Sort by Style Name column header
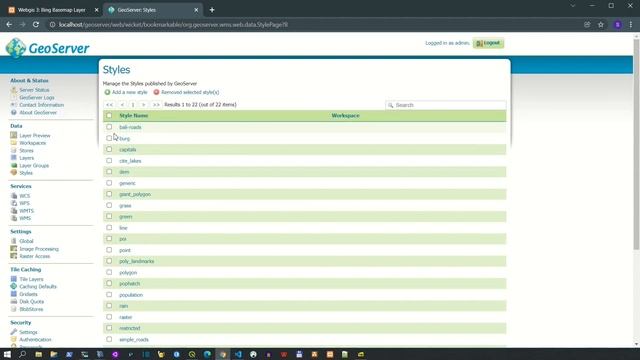Screen dimensions: 640x360 click(133, 116)
